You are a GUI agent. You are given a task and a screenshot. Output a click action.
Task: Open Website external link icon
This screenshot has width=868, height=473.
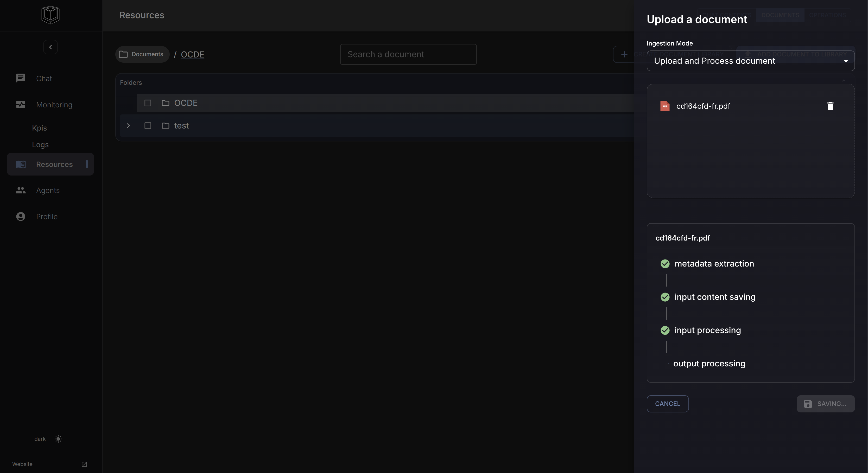[x=84, y=464]
